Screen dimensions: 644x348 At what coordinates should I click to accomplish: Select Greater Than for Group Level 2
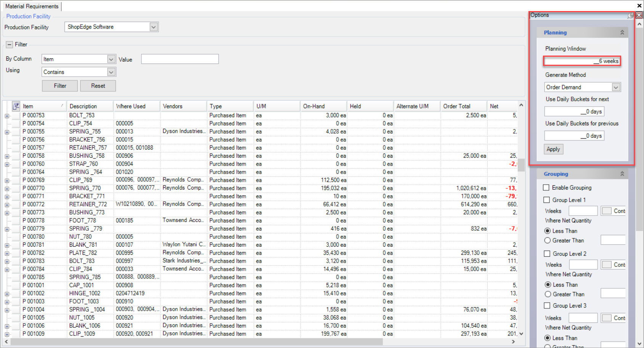click(x=548, y=294)
